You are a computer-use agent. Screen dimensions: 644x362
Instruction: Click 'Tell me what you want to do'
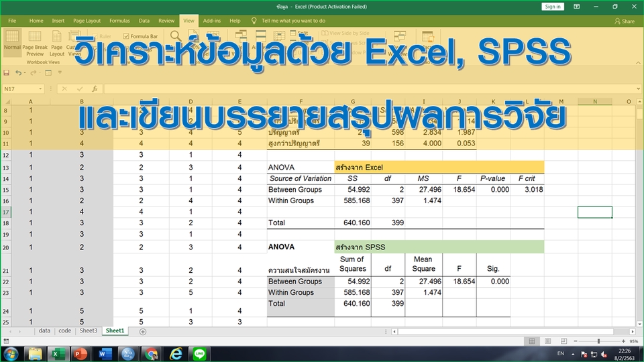[x=293, y=21]
